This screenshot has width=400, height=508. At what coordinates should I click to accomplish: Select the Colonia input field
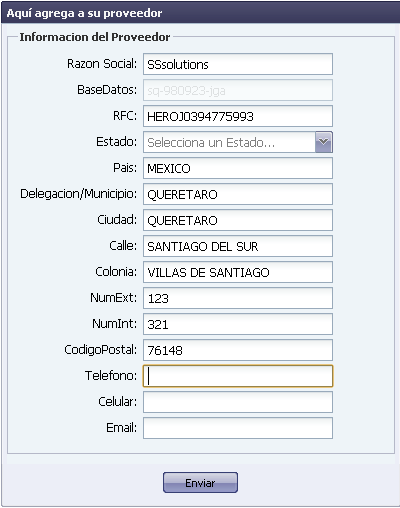click(x=238, y=272)
